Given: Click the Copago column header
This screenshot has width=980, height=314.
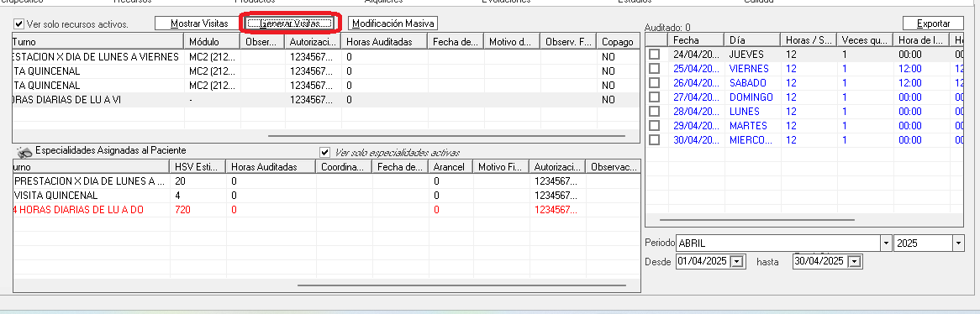Looking at the screenshot, I should click(x=618, y=42).
